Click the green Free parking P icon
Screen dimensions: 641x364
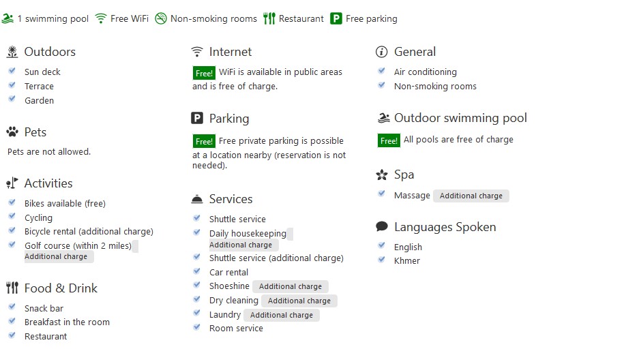pos(336,18)
